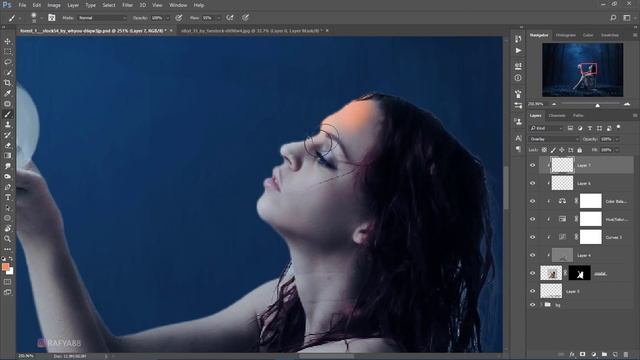The image size is (640, 360).
Task: Open the layer blend mode Overlay dropdown
Action: tap(554, 139)
